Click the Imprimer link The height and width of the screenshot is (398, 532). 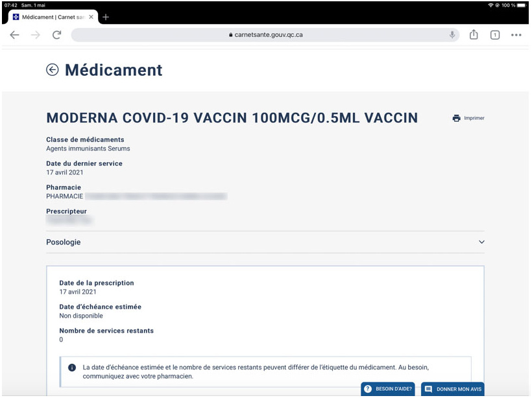(474, 118)
